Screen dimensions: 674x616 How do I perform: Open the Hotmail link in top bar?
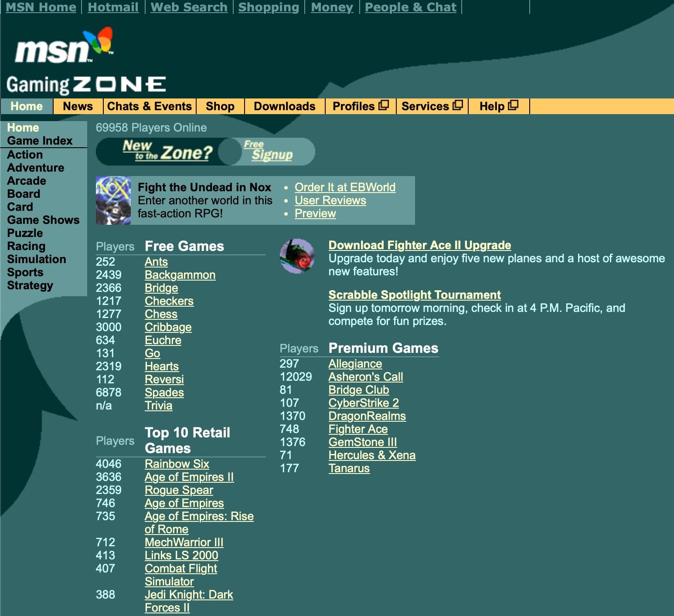[113, 7]
